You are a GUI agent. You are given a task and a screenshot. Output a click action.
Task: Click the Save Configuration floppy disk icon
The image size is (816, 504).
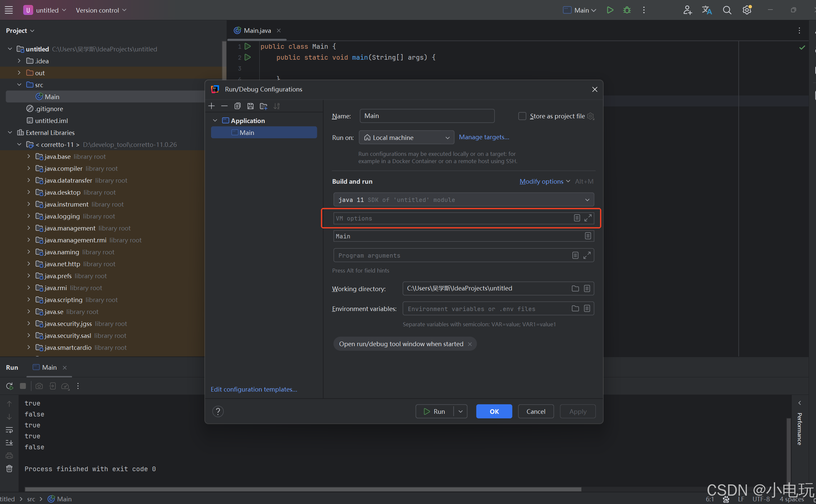pos(250,106)
